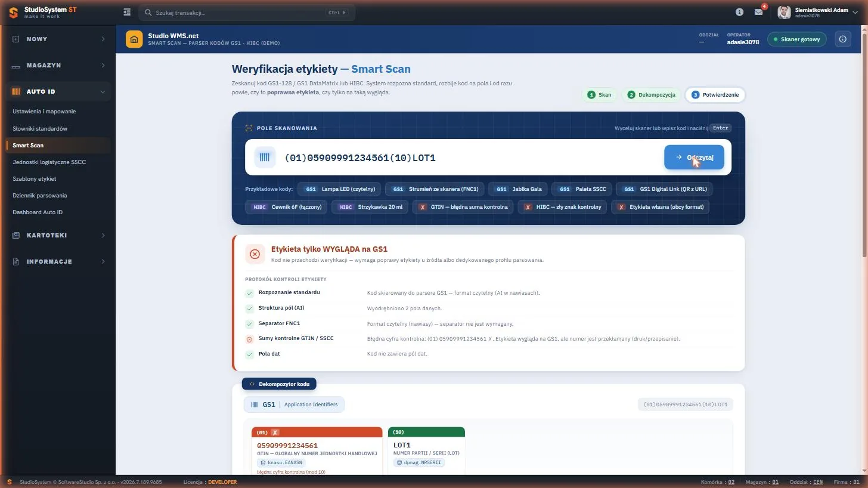Load sample HIBC Strzykawka 20 ml

[370, 207]
